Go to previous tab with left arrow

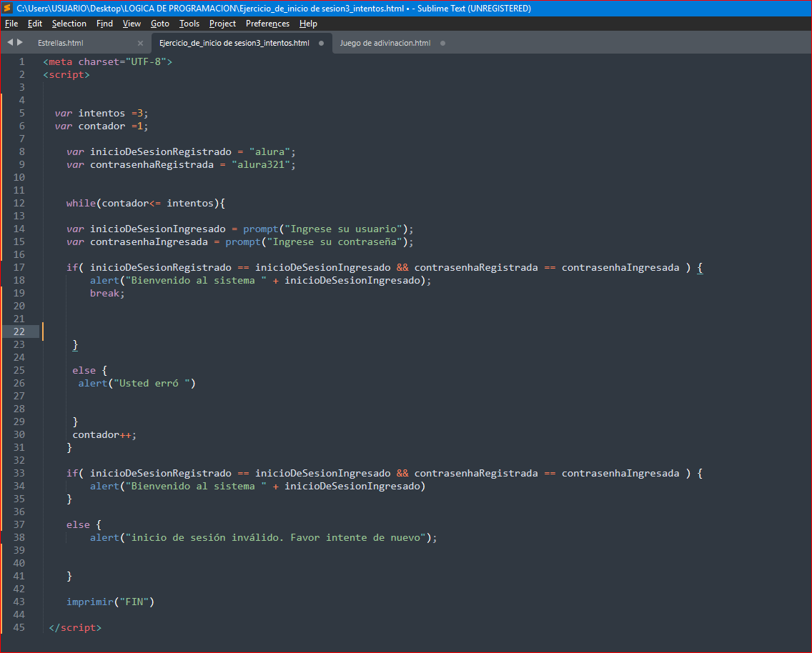pyautogui.click(x=10, y=42)
